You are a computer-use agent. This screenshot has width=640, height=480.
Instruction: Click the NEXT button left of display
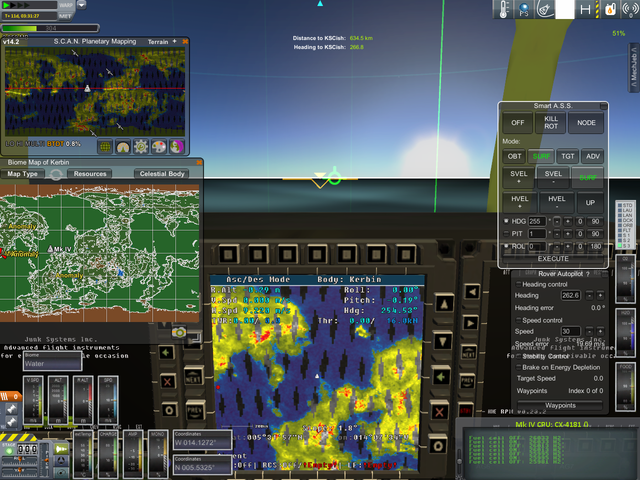(193, 377)
